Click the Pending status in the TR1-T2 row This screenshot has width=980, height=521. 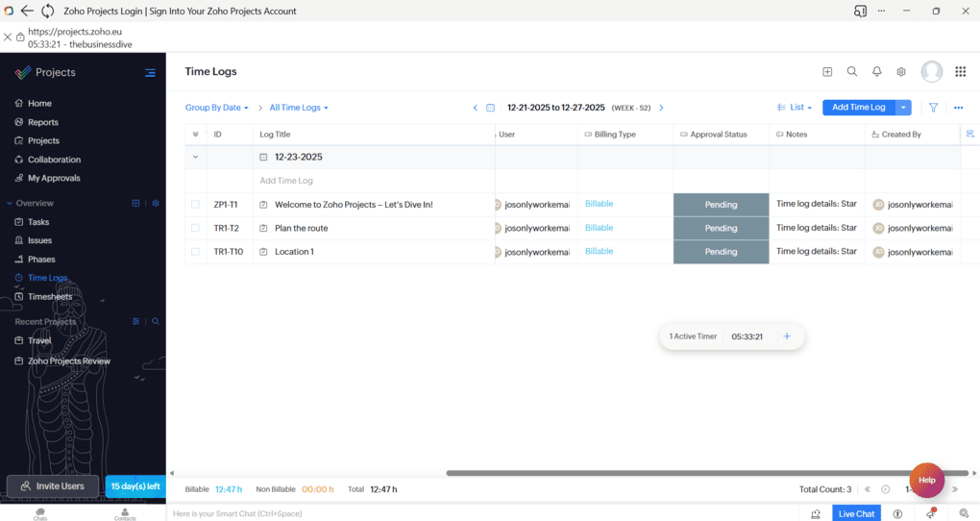tap(721, 228)
